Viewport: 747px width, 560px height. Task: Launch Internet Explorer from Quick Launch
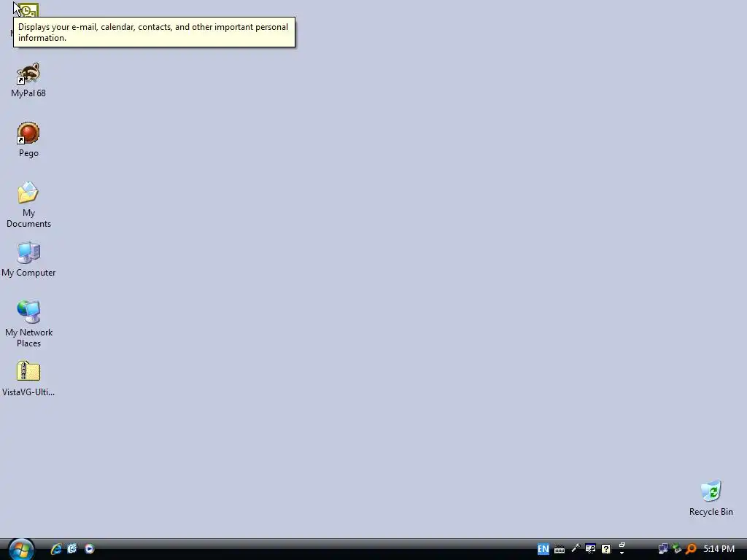coord(56,549)
